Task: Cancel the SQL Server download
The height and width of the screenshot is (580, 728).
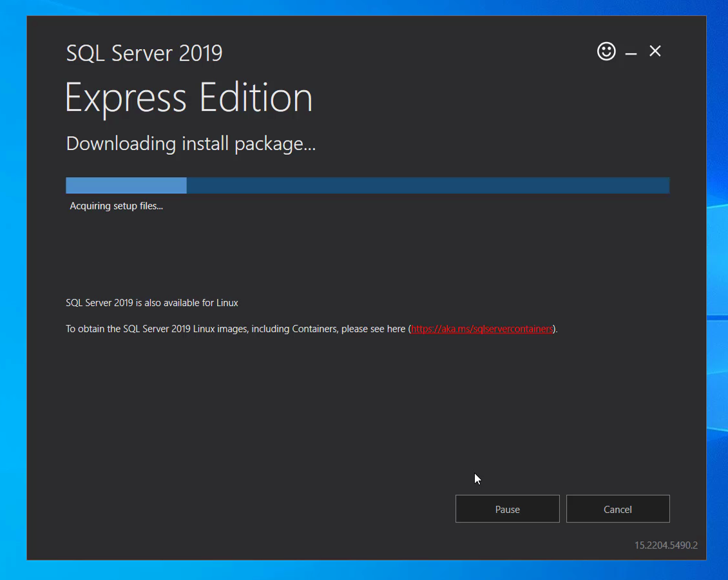Action: click(x=617, y=509)
